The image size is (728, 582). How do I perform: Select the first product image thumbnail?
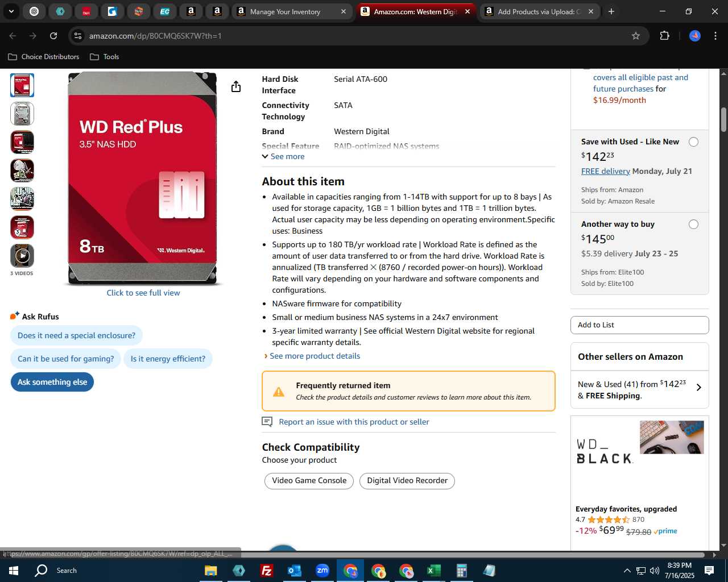tap(22, 85)
